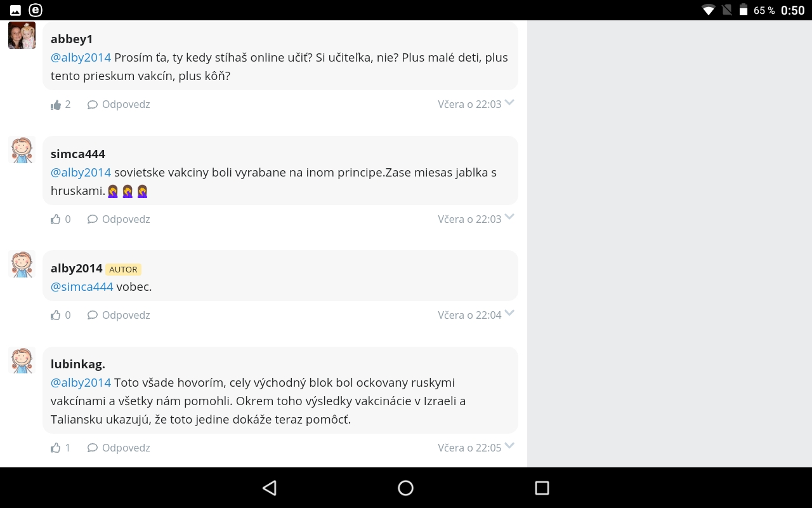Open abbey1's profile photo avatar
Screen dimensions: 812x508
[x=22, y=36]
